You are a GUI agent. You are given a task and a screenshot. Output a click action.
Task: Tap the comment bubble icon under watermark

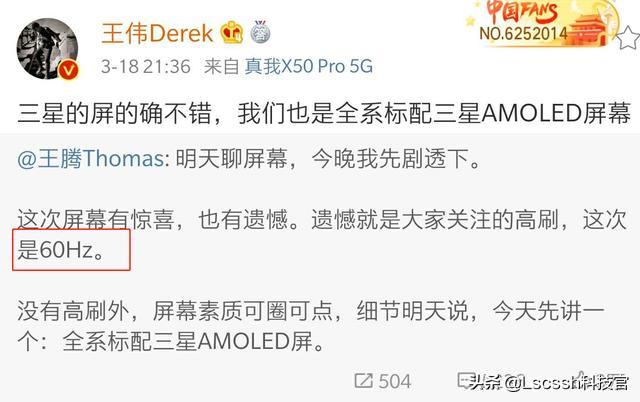point(466,381)
